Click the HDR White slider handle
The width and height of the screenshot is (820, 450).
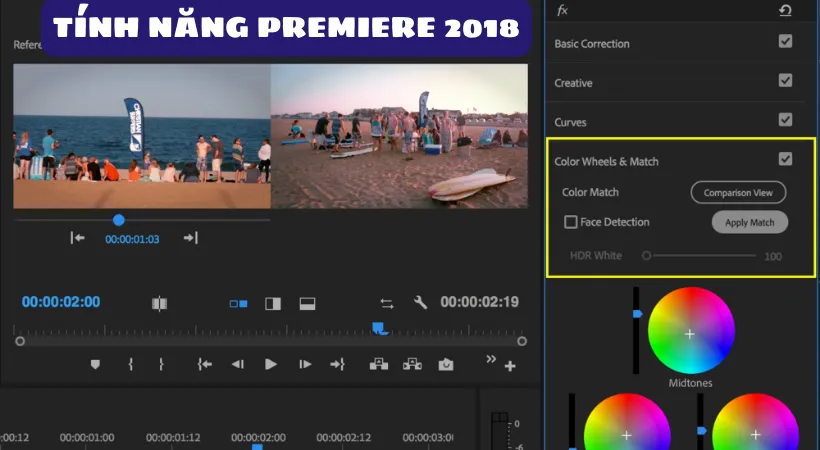(x=646, y=256)
